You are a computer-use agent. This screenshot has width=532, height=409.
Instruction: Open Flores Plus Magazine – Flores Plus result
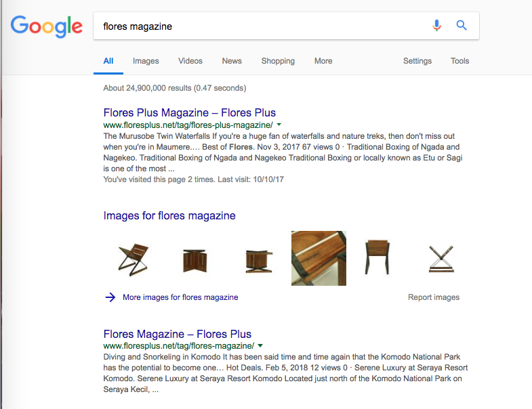(189, 112)
